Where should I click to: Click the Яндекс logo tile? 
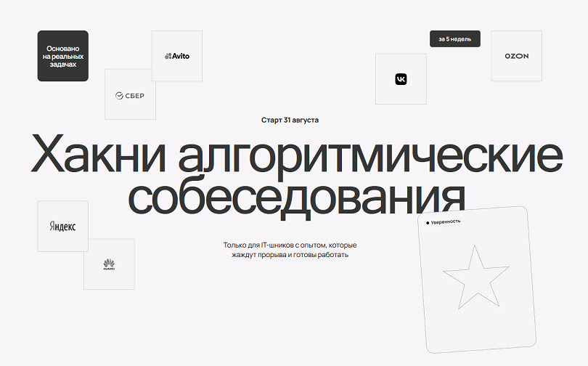coord(62,227)
